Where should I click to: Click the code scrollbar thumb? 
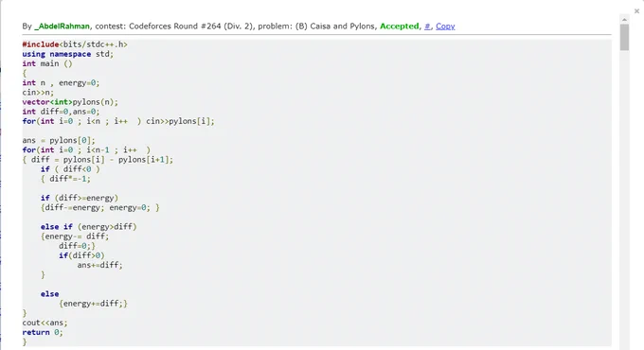tap(624, 37)
